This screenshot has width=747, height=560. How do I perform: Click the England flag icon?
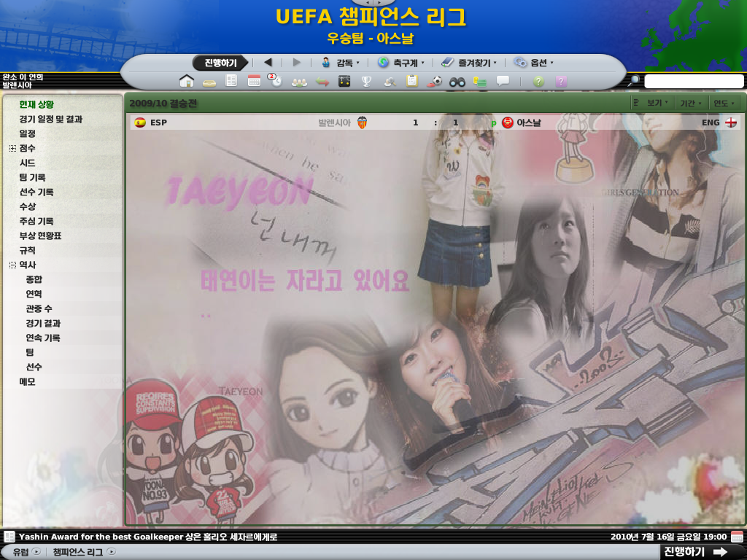tap(731, 122)
